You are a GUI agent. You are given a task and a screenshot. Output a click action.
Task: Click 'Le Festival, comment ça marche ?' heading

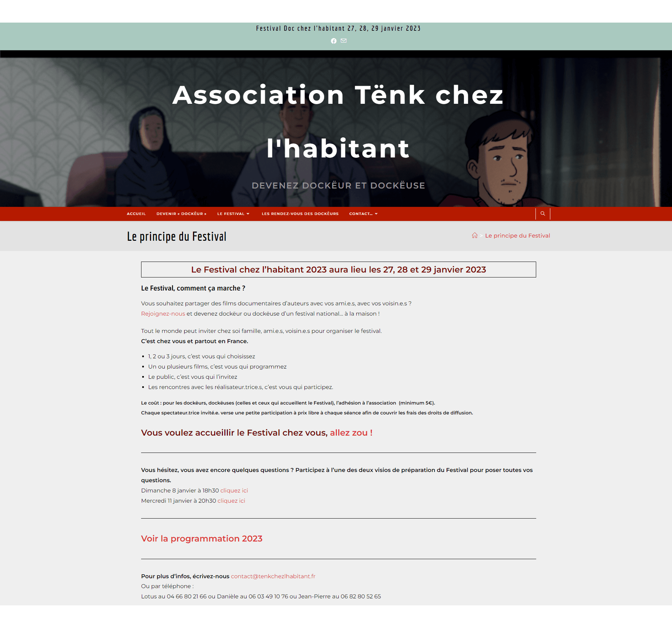[x=193, y=288]
